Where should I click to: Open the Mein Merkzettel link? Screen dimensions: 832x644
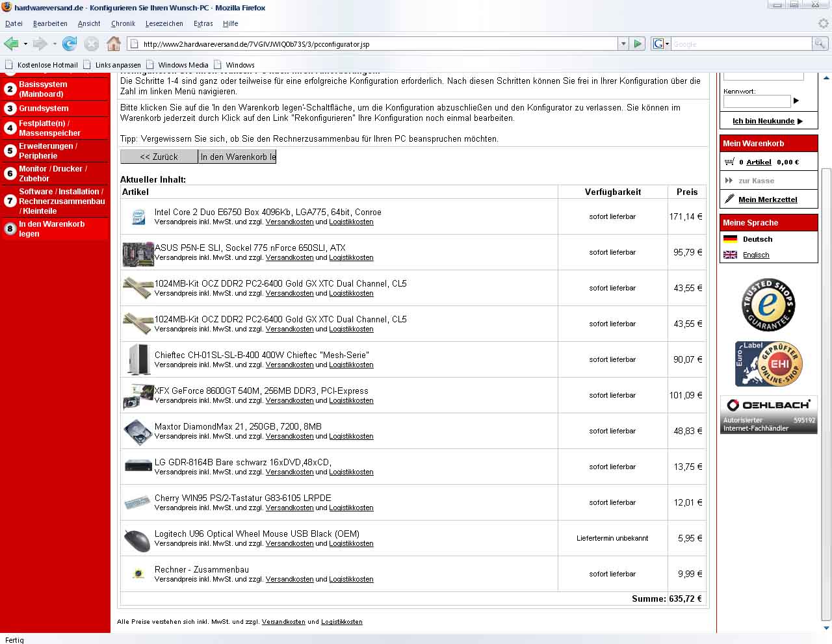768,200
